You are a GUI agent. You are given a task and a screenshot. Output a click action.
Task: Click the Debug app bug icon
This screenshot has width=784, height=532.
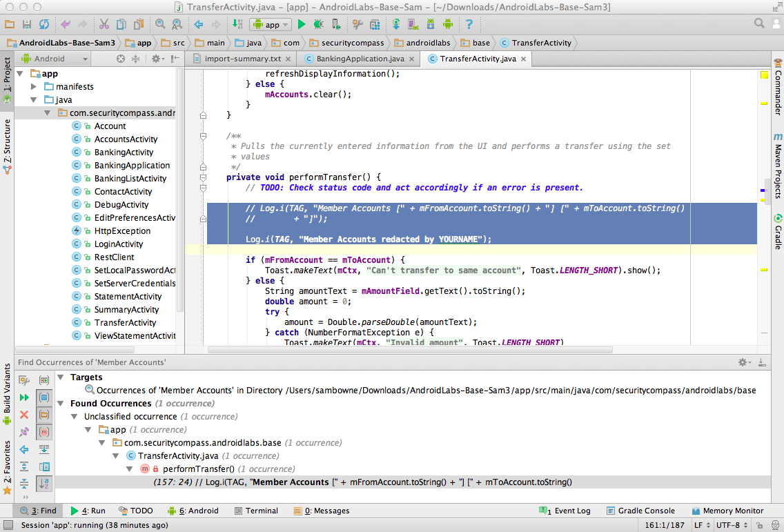pyautogui.click(x=318, y=24)
